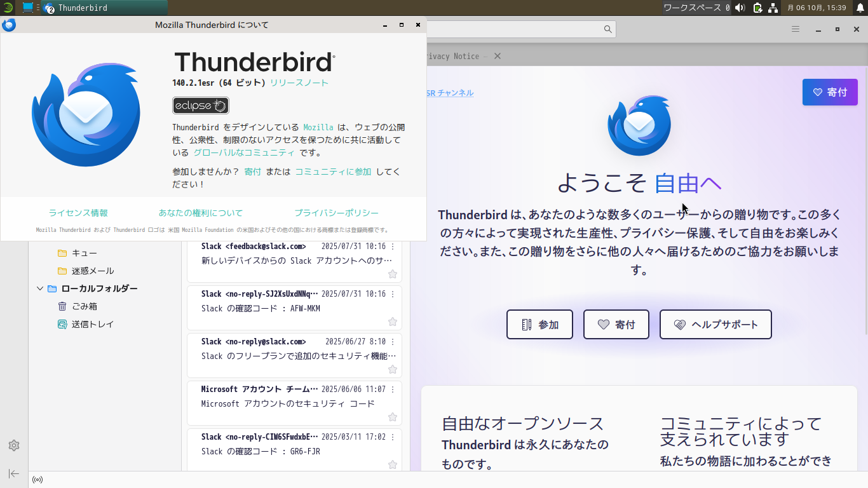Star the Slack free plan security message
Image resolution: width=868 pixels, height=488 pixels.
pos(393,369)
